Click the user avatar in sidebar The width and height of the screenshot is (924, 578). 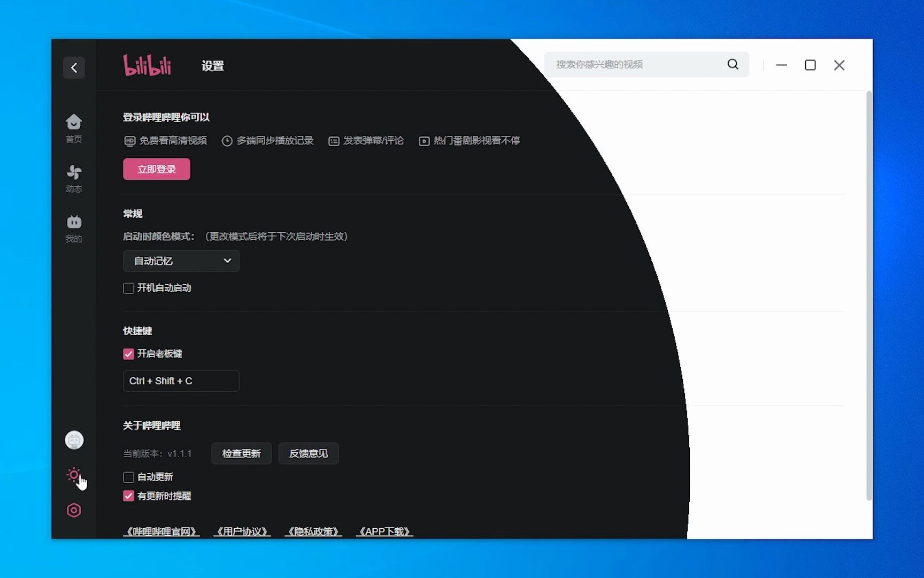point(74,440)
